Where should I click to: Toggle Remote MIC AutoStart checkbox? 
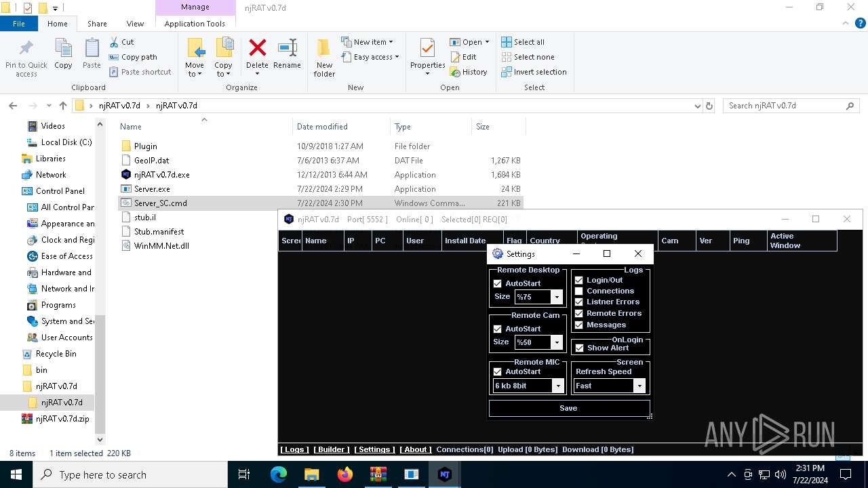(x=497, y=372)
